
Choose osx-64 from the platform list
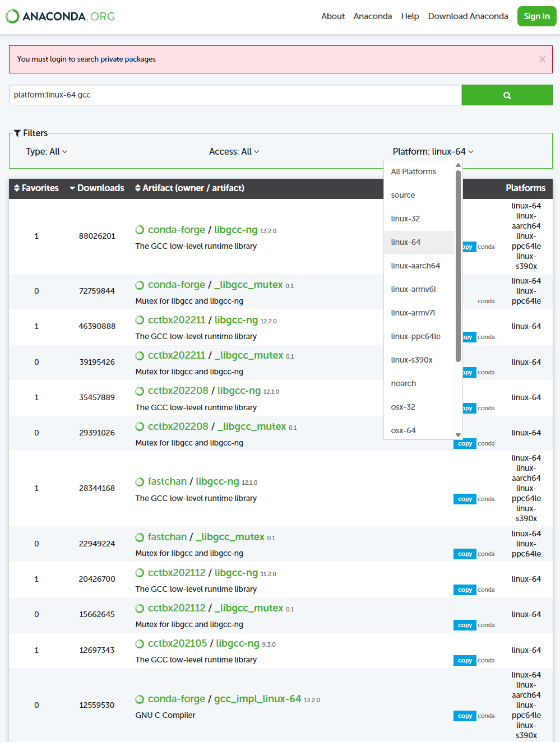[419, 430]
